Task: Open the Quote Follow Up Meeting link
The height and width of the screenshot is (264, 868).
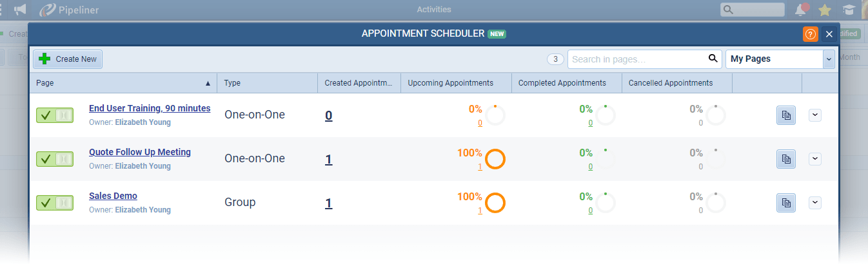Action: (140, 153)
